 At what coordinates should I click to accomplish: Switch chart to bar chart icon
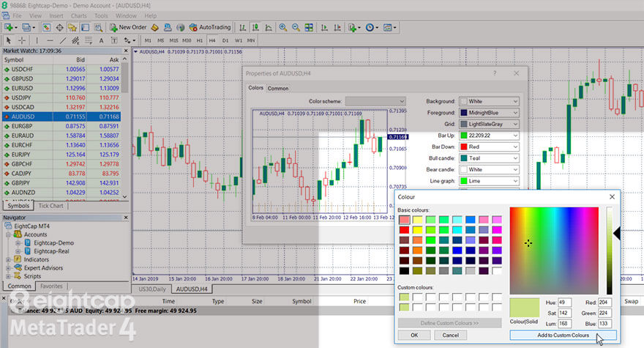[242, 28]
